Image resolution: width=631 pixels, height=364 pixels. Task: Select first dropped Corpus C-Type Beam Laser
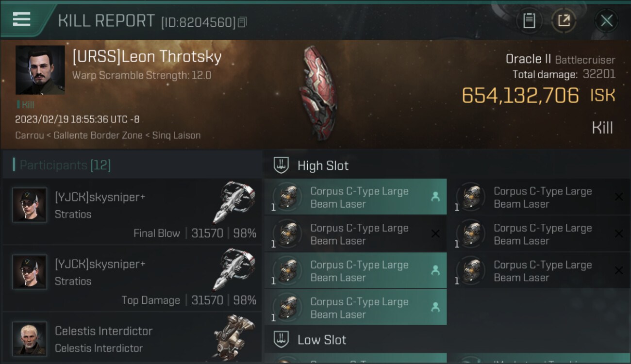[x=355, y=197]
